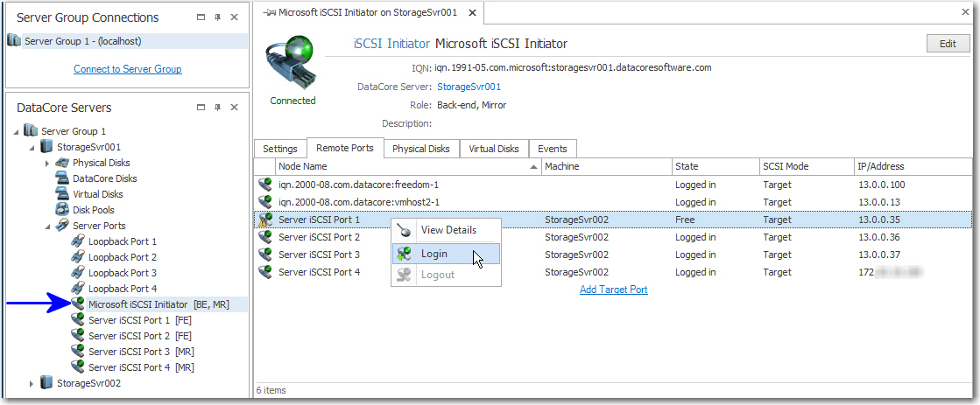Select row iqn.2000-08.com.datacore:vmhost2-1
The width and height of the screenshot is (980, 405).
pyautogui.click(x=613, y=202)
